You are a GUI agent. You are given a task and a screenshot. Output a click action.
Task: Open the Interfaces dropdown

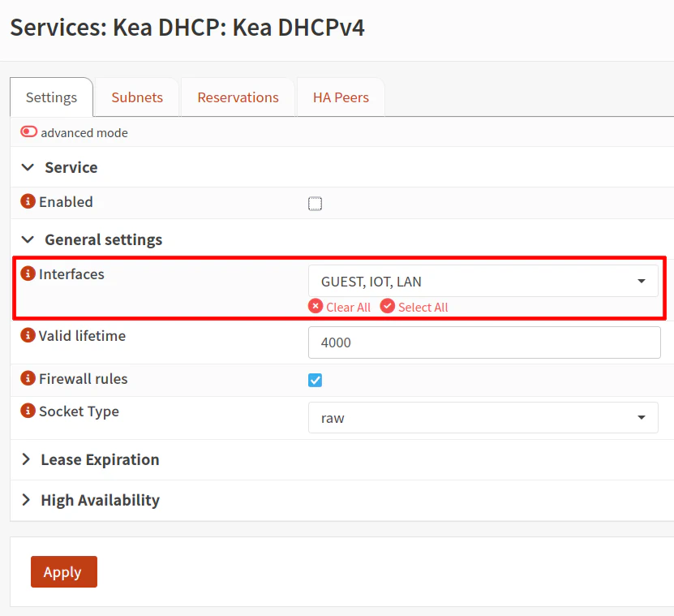pyautogui.click(x=483, y=281)
